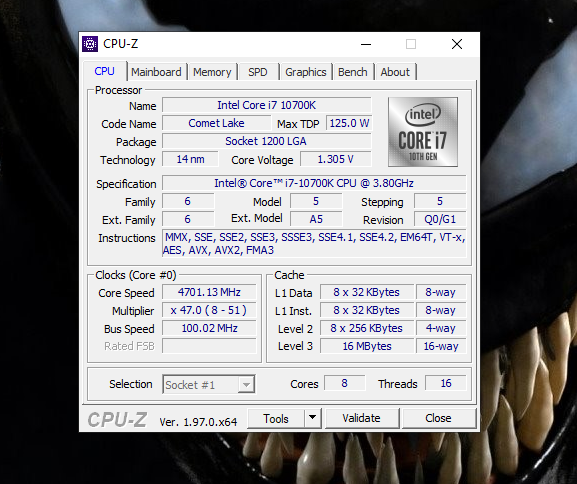Screen dimensions: 577x484
Task: Click the L1 Inst. value 8 x 32 KBytes
Action: click(x=367, y=310)
